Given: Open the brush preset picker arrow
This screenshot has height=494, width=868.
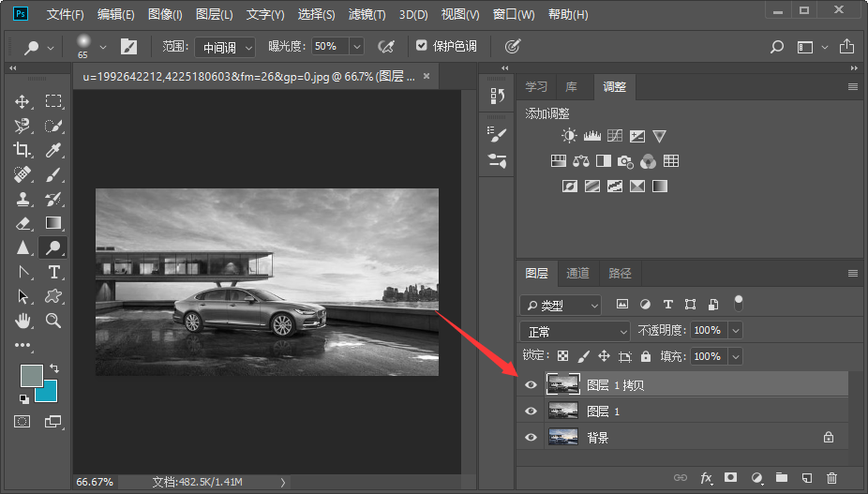Looking at the screenshot, I should click(103, 48).
